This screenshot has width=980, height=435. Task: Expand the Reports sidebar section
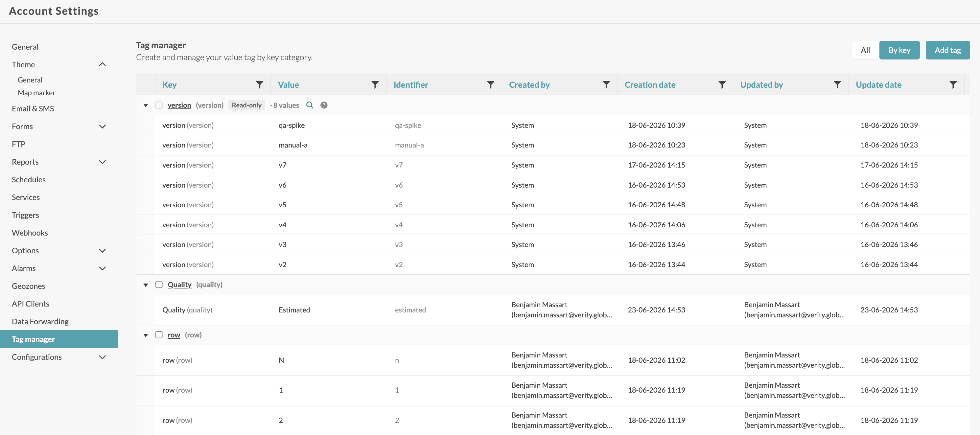tap(102, 162)
